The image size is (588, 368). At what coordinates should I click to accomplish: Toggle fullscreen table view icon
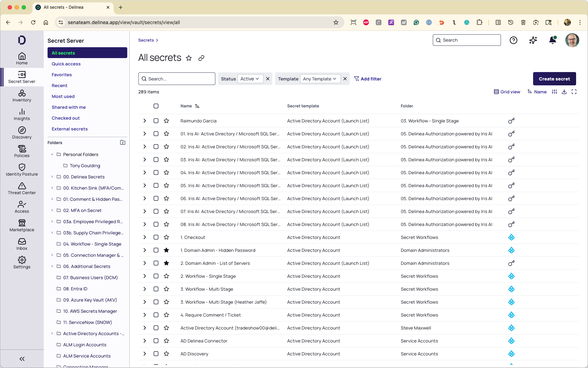pyautogui.click(x=574, y=92)
